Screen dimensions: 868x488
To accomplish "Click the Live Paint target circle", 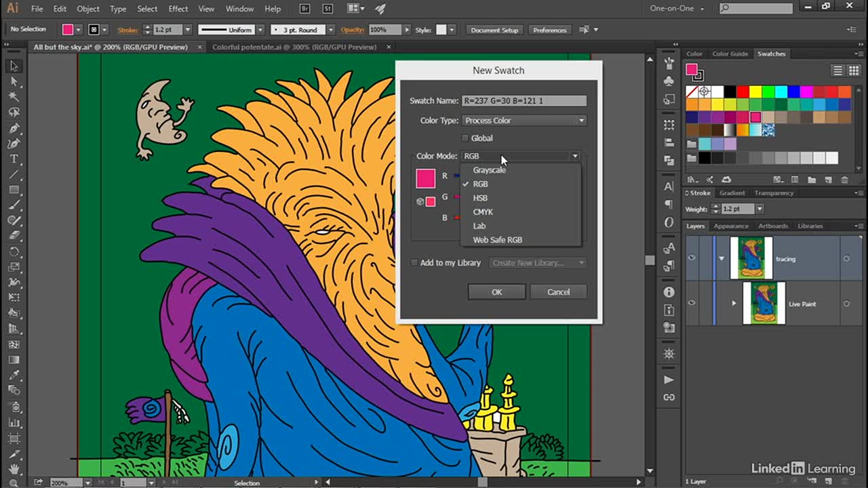I will pos(846,304).
